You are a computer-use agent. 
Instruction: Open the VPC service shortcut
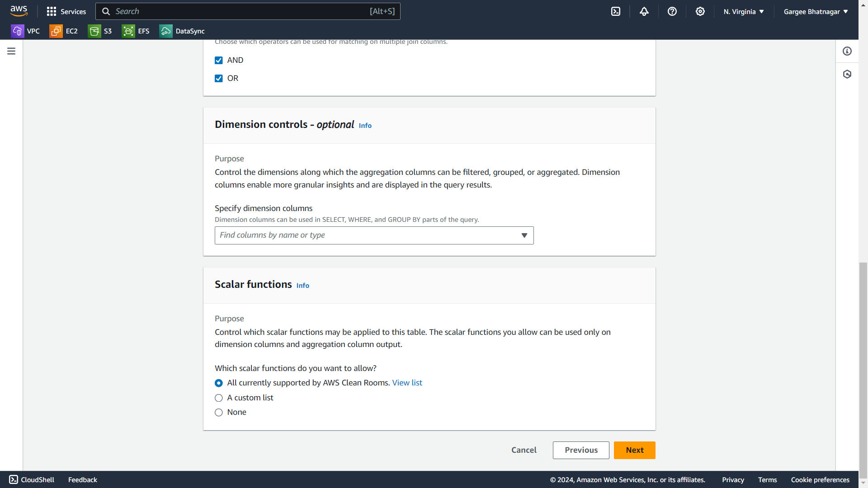coord(26,31)
